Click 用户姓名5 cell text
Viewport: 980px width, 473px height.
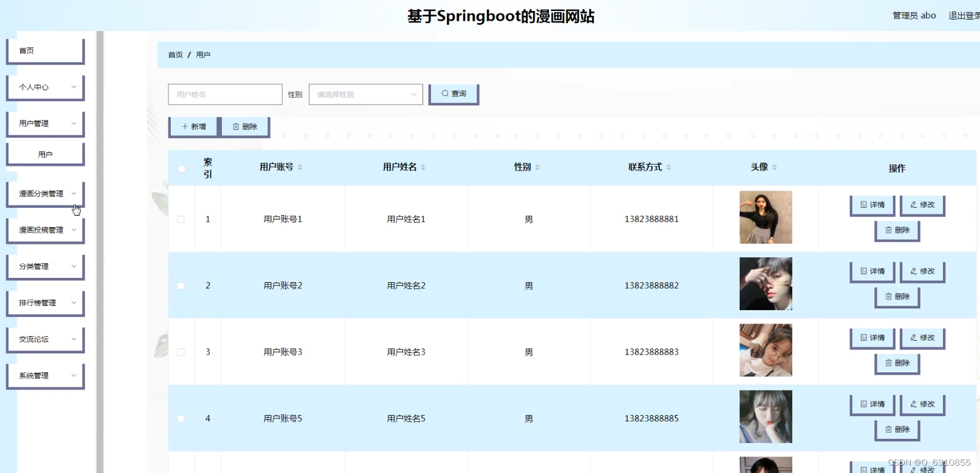[406, 419]
